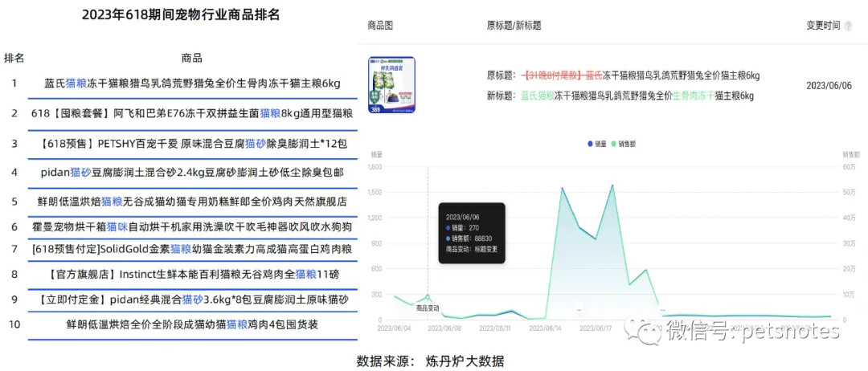Click rank 7 product SolidGold金素猫粮
The image size is (868, 371).
pyautogui.click(x=192, y=250)
